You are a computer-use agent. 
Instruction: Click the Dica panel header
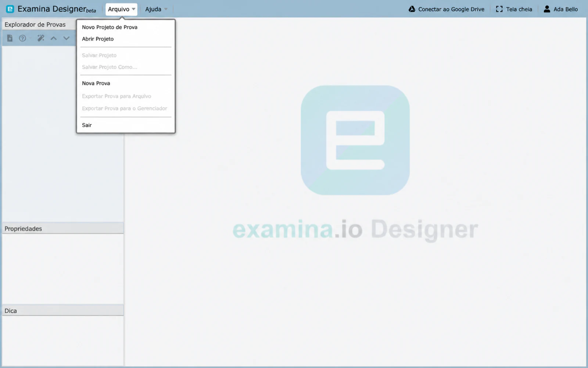coord(63,311)
